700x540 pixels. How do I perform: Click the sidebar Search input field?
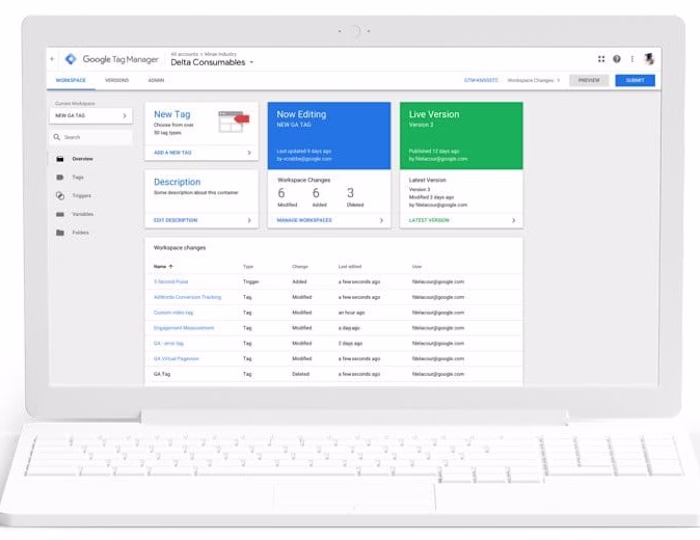(x=91, y=137)
